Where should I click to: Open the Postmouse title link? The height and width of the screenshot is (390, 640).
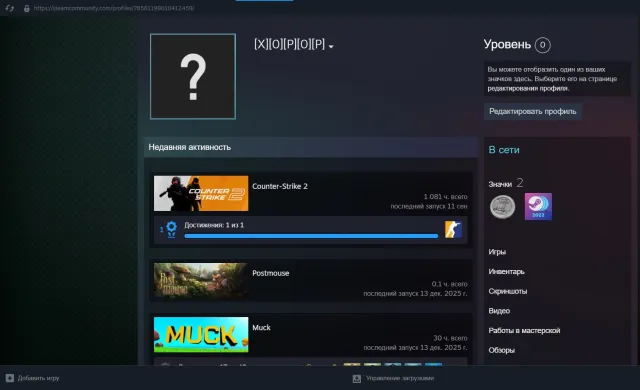tap(271, 273)
